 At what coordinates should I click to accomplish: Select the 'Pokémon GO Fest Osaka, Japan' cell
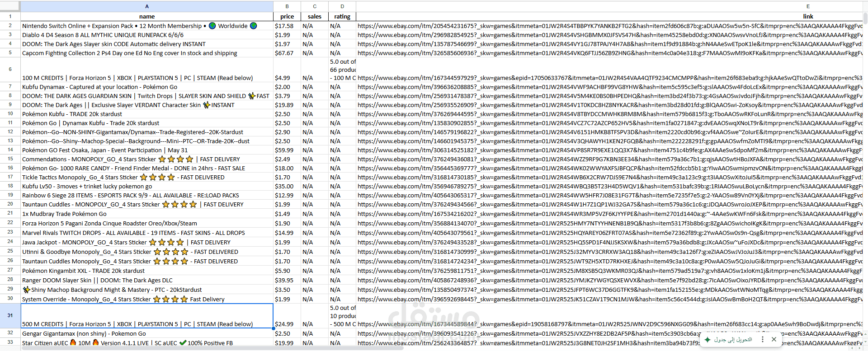pyautogui.click(x=147, y=150)
